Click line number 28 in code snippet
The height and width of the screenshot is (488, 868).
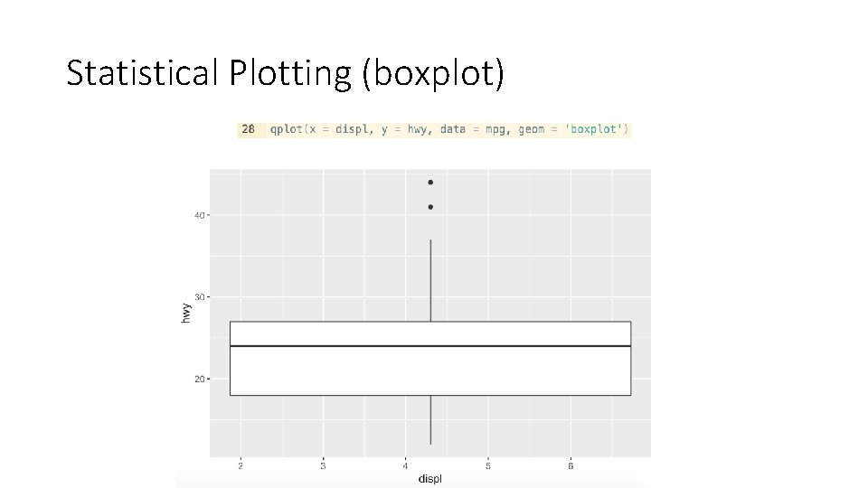coord(248,129)
